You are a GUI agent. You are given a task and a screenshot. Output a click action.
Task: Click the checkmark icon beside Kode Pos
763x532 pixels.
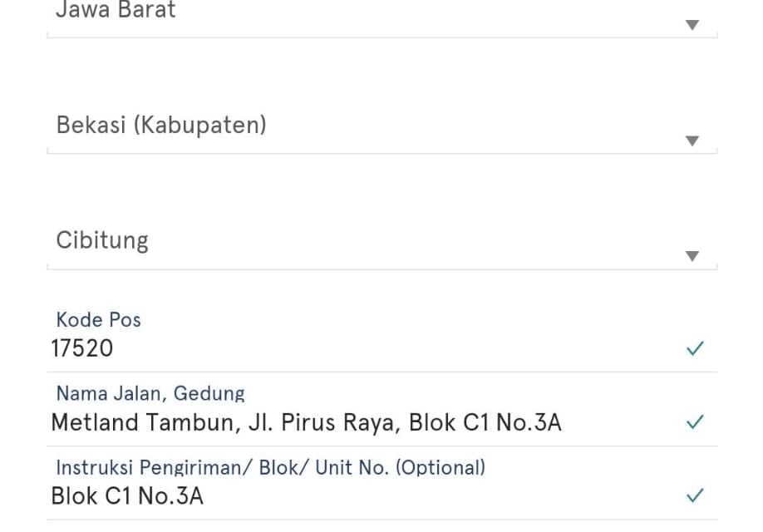click(695, 348)
